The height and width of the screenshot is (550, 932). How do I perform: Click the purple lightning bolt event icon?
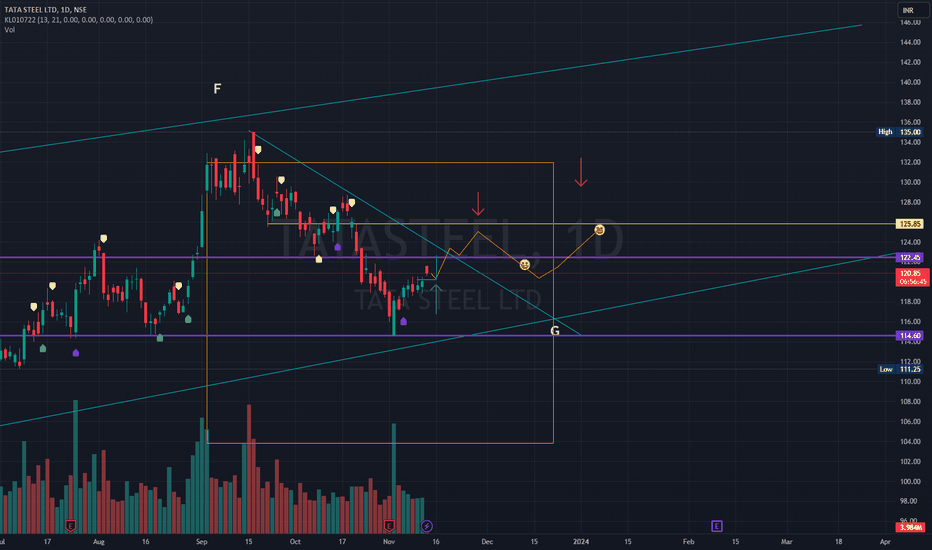click(x=427, y=526)
